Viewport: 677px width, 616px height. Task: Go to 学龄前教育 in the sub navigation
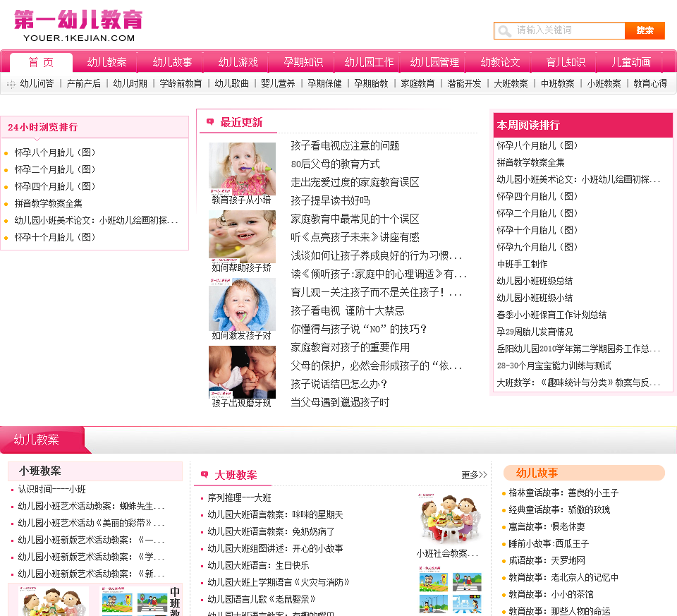pos(181,83)
